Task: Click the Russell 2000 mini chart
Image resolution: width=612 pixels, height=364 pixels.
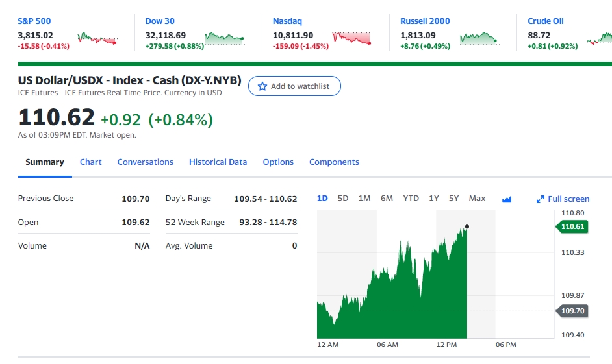Action: [479, 38]
